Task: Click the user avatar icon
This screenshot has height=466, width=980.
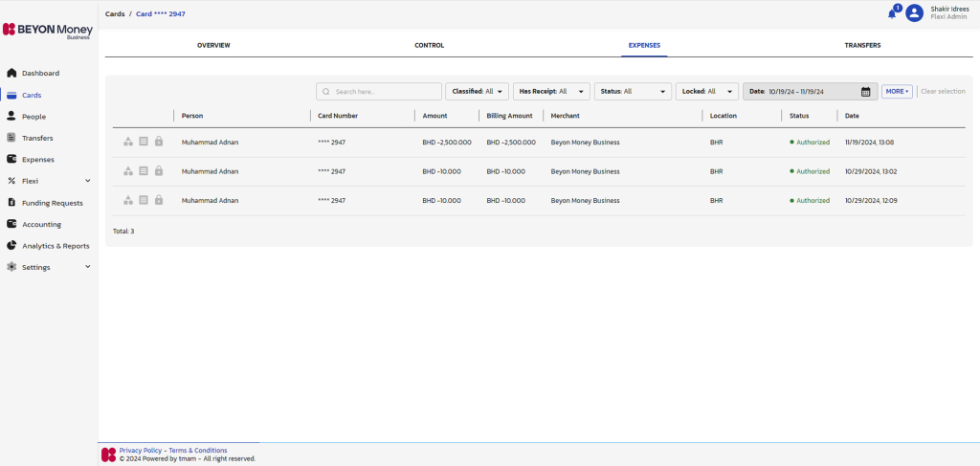Action: [914, 12]
